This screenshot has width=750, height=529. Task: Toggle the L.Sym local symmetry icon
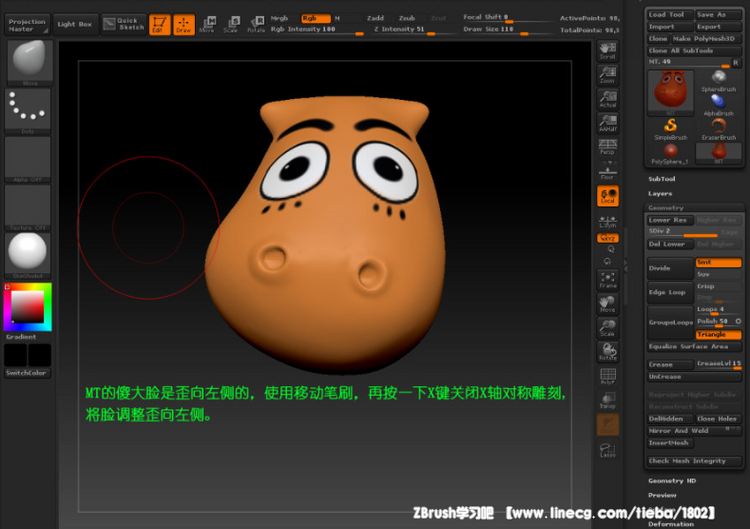coord(607,221)
